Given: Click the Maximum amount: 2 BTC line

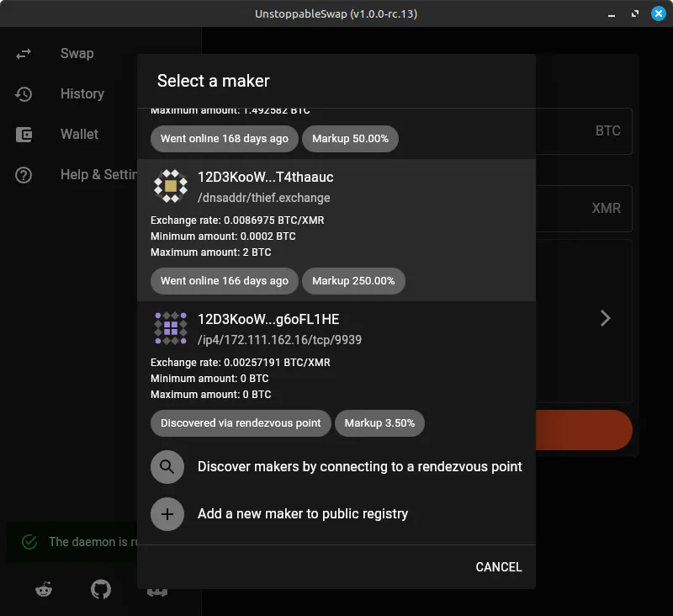Looking at the screenshot, I should [211, 252].
